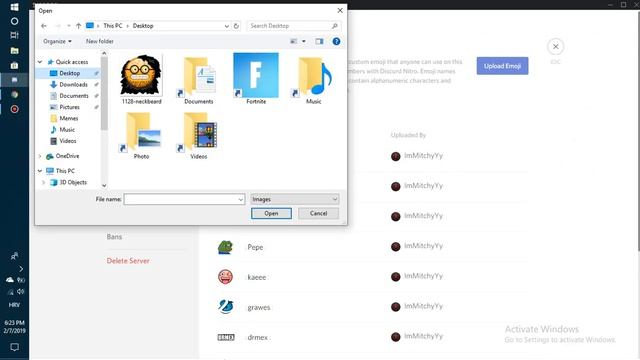Image resolution: width=640 pixels, height=360 pixels.
Task: Close the Open dialog
Action: 340,11
